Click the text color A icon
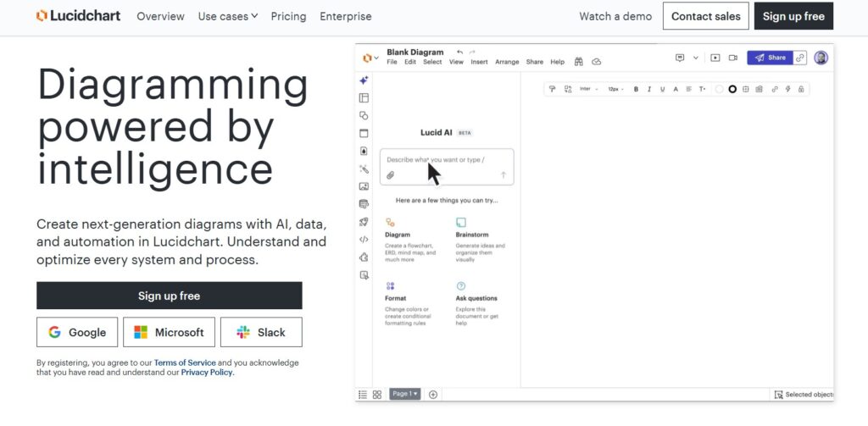 676,89
